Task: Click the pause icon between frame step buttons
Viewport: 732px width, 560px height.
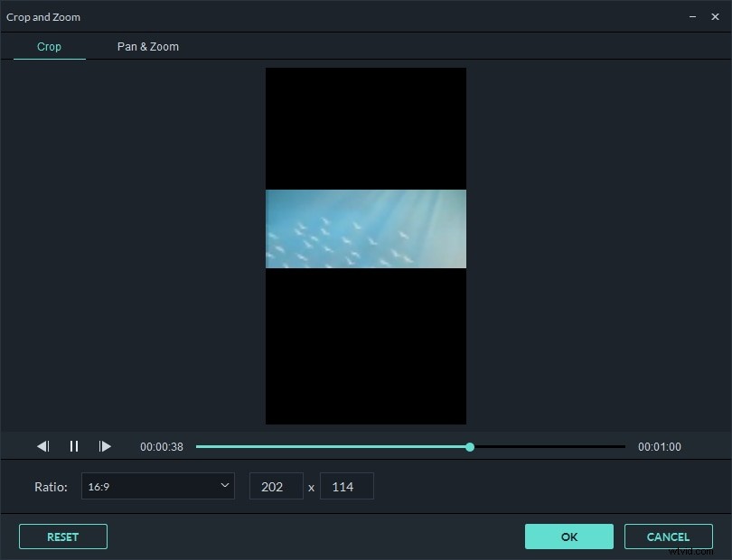Action: 74,446
